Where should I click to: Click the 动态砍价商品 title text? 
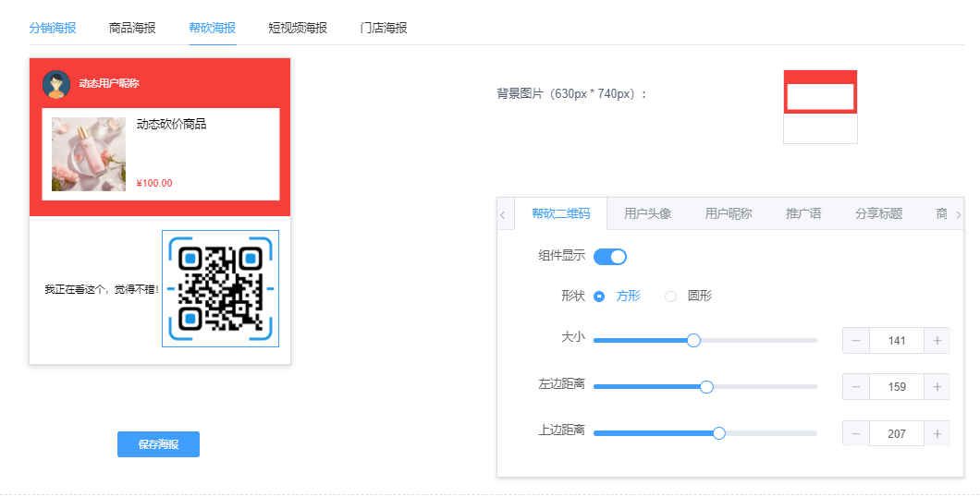(x=171, y=124)
